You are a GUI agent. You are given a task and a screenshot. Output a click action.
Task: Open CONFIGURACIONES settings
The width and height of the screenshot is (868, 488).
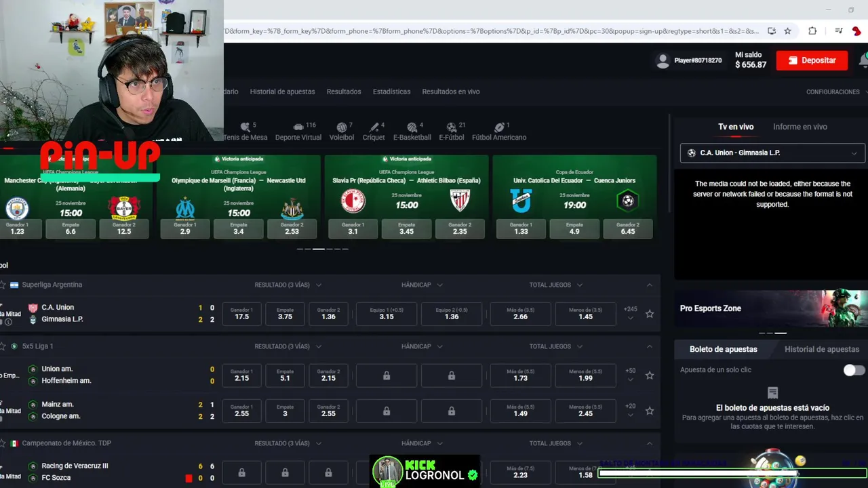(x=833, y=92)
